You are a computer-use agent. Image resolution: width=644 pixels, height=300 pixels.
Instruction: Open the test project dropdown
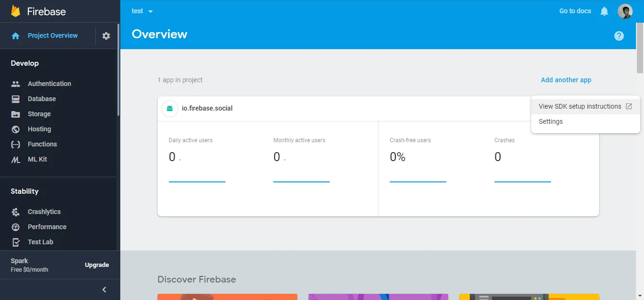[142, 11]
